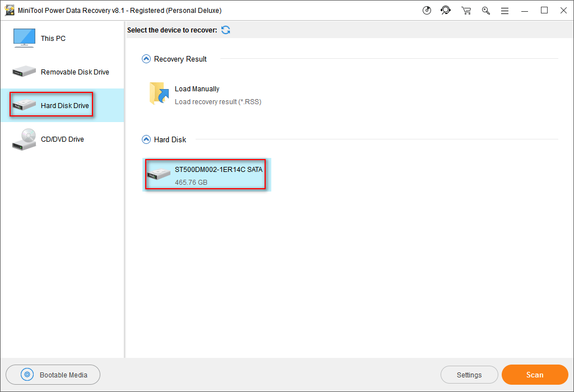Close the MiniTool window
This screenshot has height=392, width=574.
564,11
